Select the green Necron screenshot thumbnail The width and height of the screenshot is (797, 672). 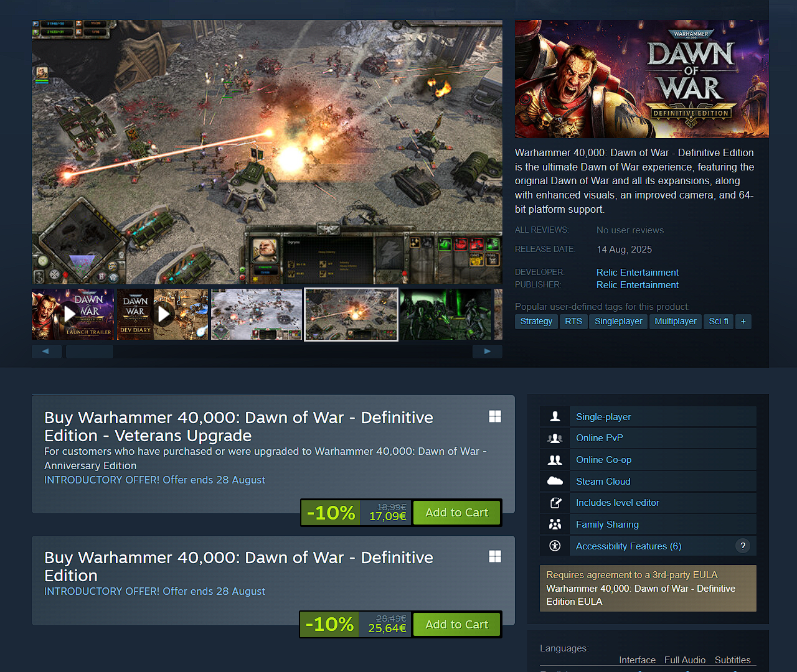click(446, 314)
